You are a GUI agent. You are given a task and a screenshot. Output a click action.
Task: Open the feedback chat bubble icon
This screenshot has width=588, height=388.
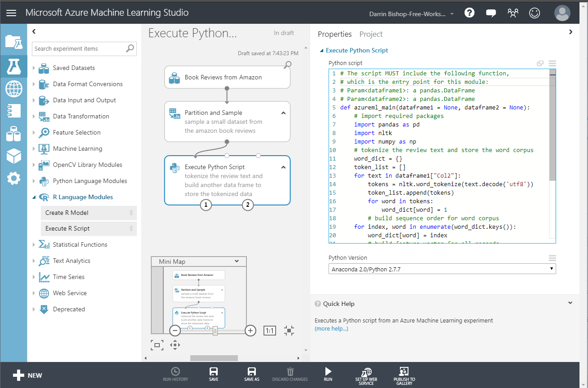click(491, 13)
